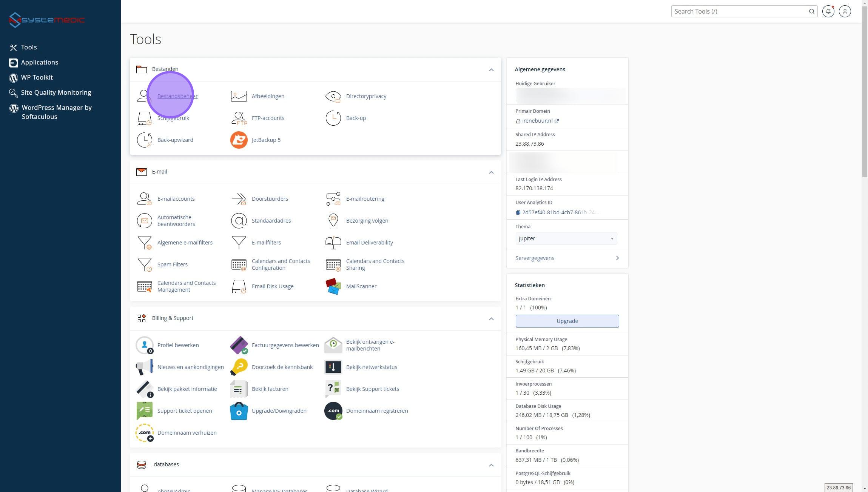Open the Thema jupiter dropdown
868x492 pixels.
pyautogui.click(x=566, y=238)
